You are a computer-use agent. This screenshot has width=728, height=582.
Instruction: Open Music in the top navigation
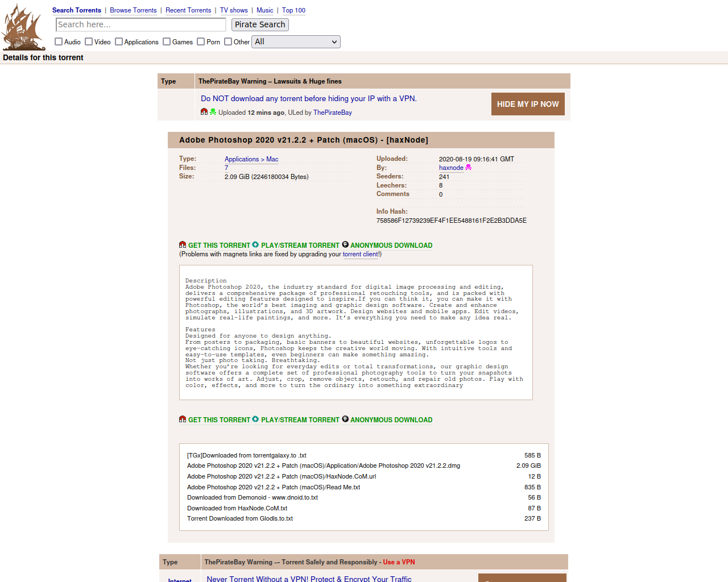265,10
